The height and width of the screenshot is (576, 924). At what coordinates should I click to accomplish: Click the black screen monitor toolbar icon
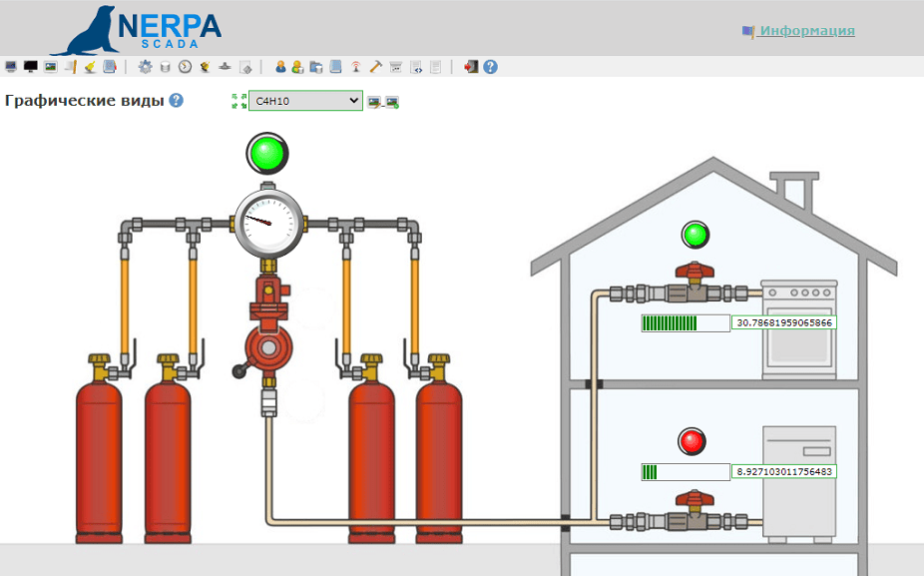31,67
